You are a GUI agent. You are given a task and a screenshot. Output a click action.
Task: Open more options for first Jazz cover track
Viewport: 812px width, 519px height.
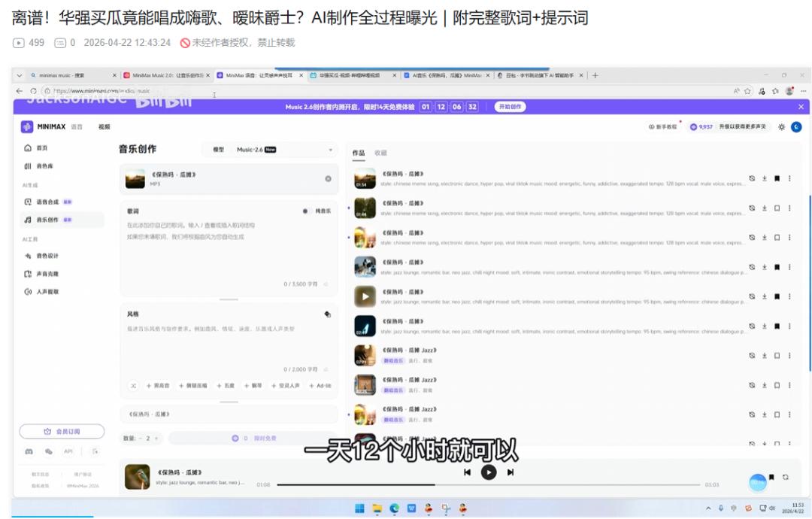pyautogui.click(x=789, y=356)
